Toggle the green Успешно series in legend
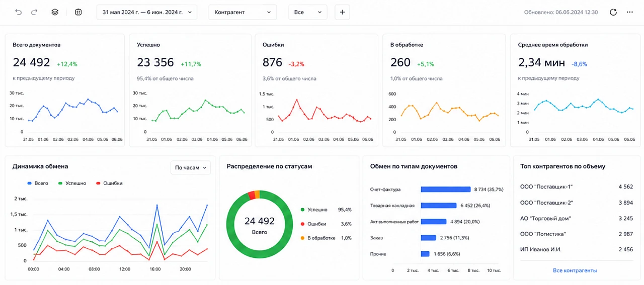Image resolution: width=644 pixels, height=285 pixels. click(x=72, y=183)
